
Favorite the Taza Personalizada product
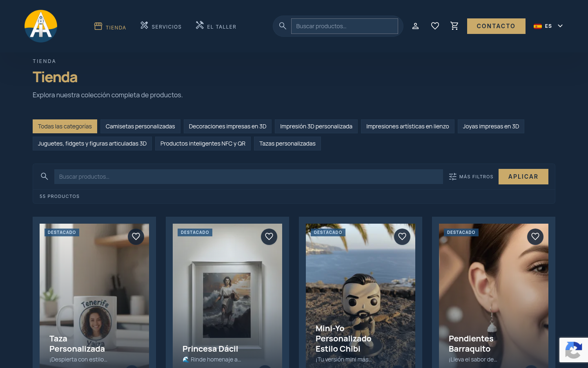136,236
